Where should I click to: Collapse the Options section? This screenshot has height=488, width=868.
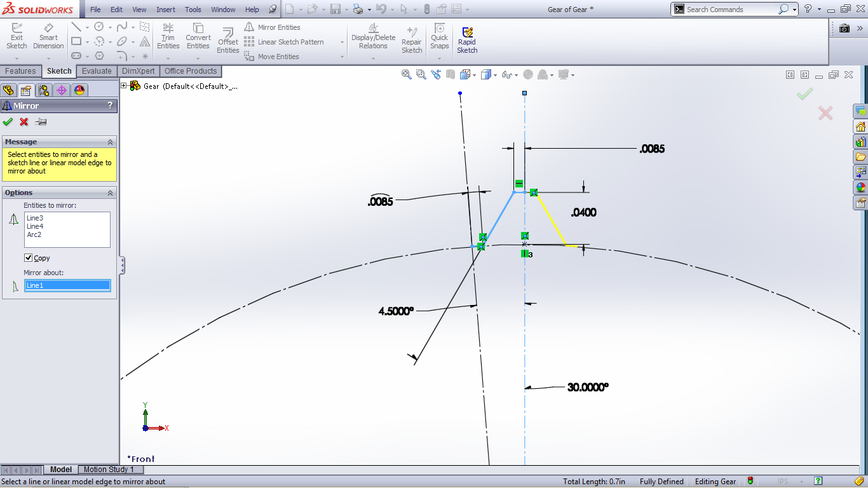110,193
